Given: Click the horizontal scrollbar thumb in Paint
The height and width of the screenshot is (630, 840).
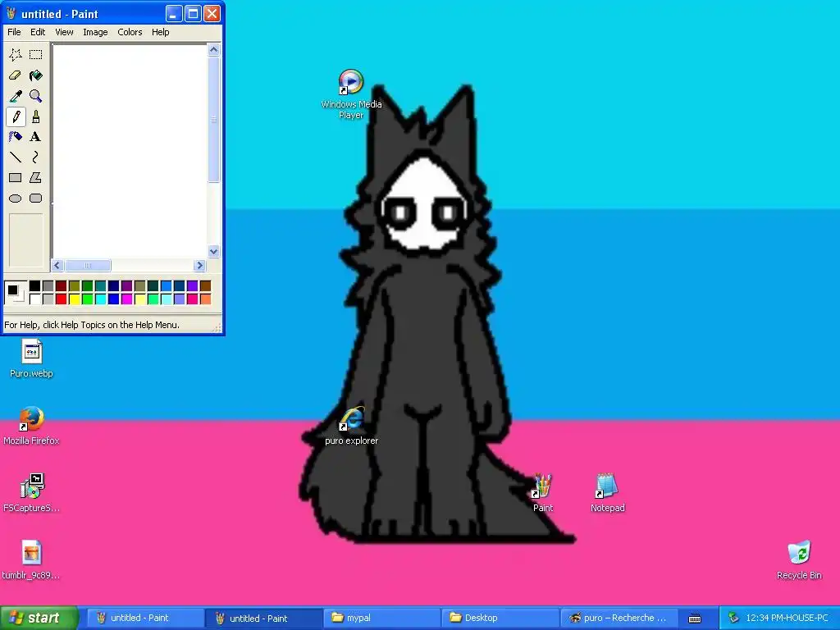Looking at the screenshot, I should [88, 265].
